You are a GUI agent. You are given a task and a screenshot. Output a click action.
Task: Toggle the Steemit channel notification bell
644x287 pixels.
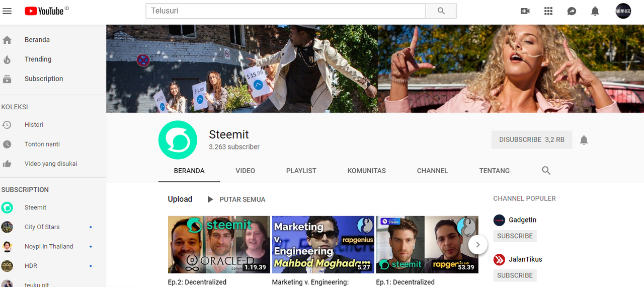tap(584, 140)
